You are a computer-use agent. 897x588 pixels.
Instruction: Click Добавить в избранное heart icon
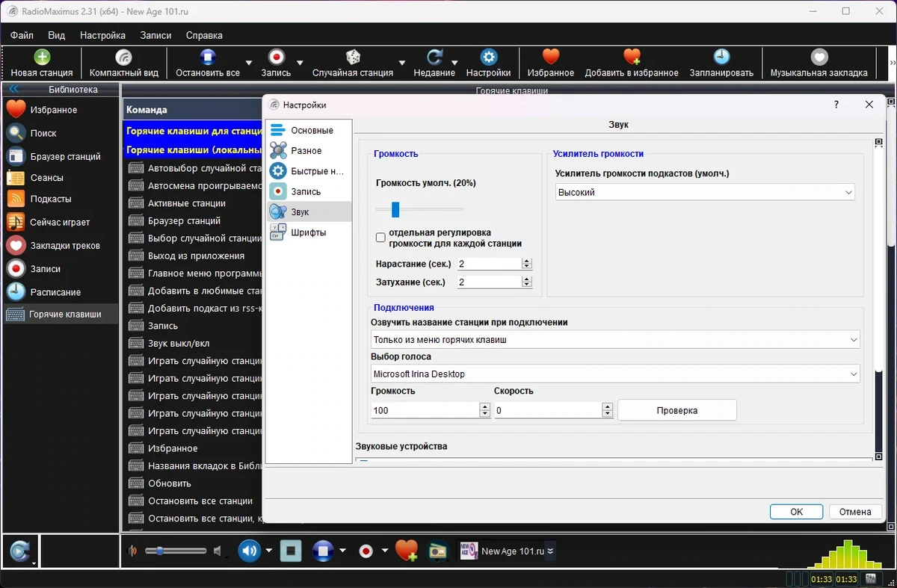pos(632,64)
